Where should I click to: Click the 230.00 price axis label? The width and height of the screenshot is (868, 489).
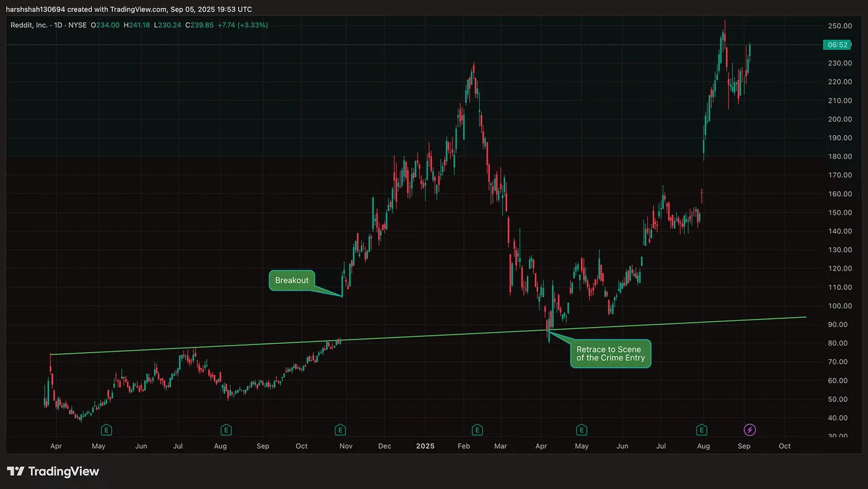click(839, 63)
